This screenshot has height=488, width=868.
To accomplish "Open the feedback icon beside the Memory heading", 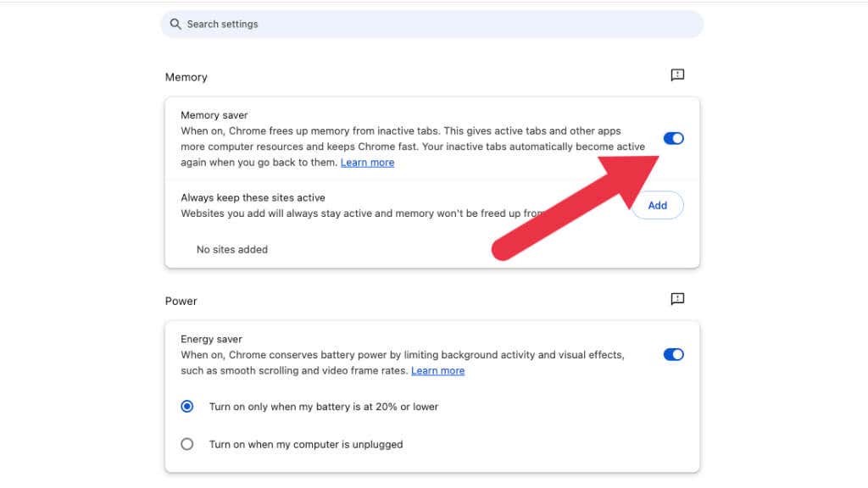I will point(677,75).
